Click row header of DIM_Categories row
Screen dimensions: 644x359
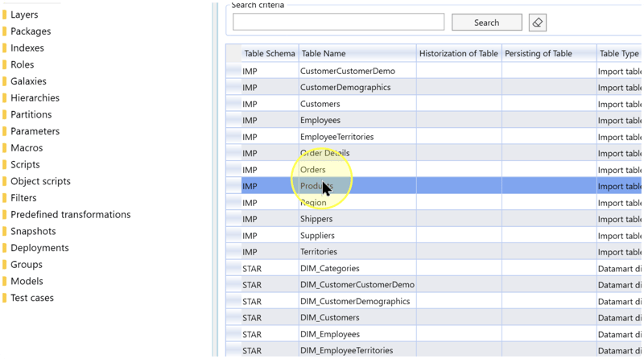click(x=233, y=268)
